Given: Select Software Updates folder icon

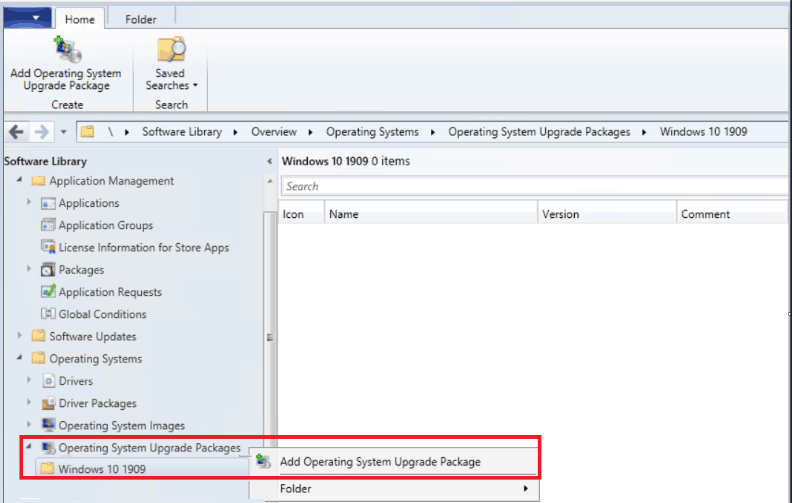Looking at the screenshot, I should (38, 336).
